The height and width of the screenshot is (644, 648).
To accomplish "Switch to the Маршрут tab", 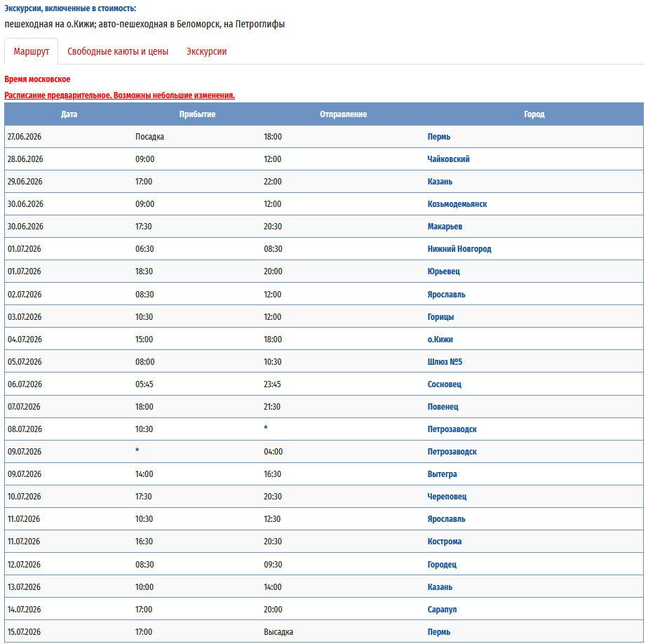I will tap(32, 52).
